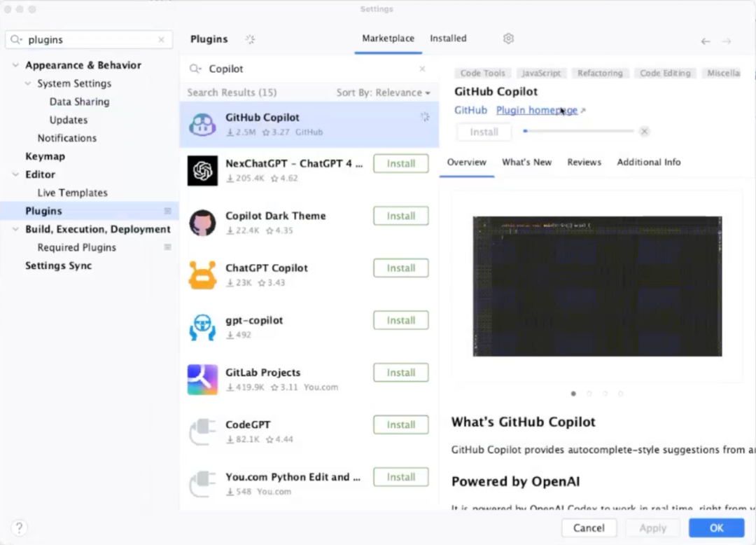Open the Overview tab

click(466, 163)
